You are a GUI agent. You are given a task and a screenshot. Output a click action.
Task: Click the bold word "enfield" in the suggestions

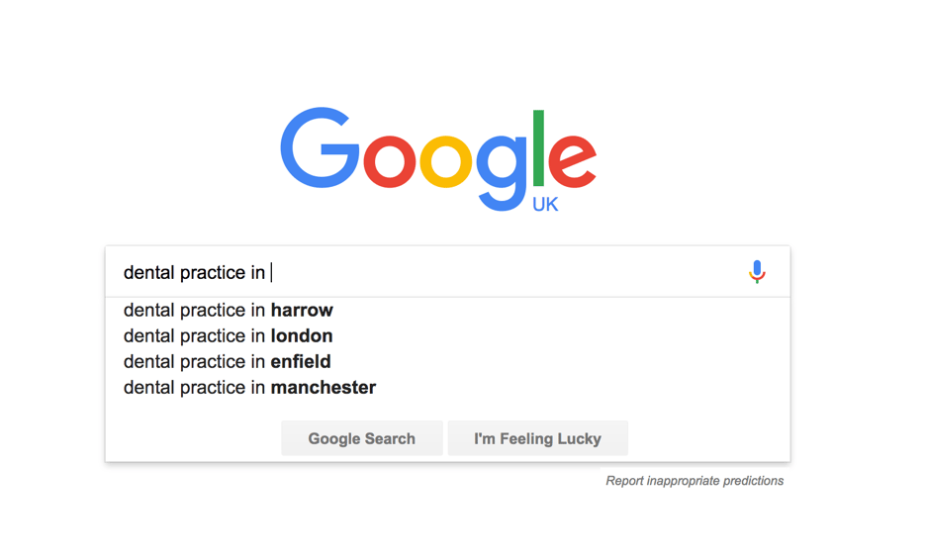pos(301,361)
